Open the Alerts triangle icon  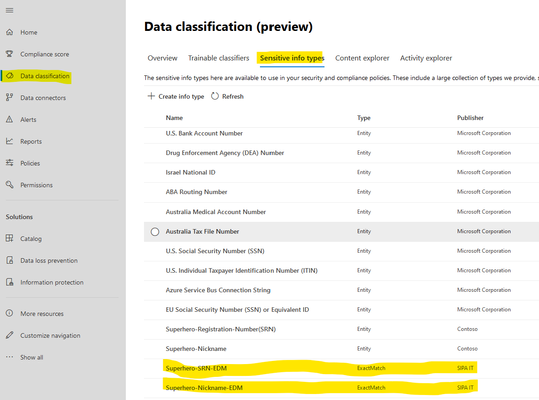(10, 119)
